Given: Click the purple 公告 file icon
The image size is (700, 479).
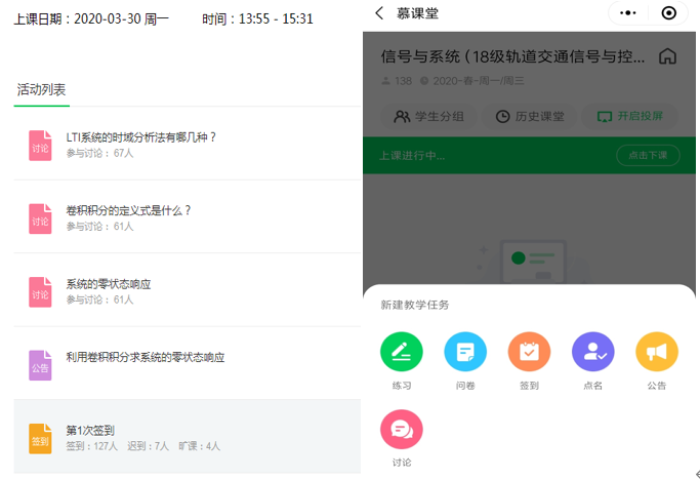Looking at the screenshot, I should [40, 365].
